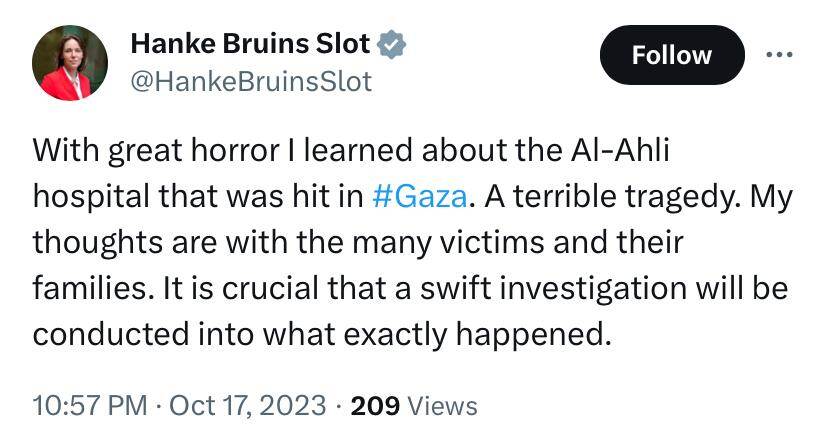Click the bold 209 view count
The image size is (828, 447).
tap(376, 405)
